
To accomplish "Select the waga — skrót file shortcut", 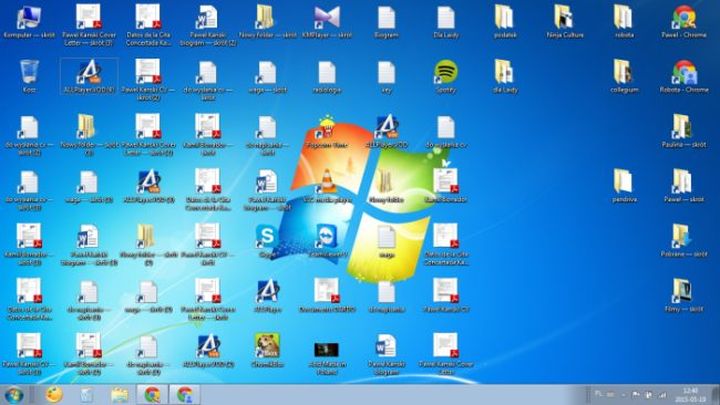I will tap(267, 76).
